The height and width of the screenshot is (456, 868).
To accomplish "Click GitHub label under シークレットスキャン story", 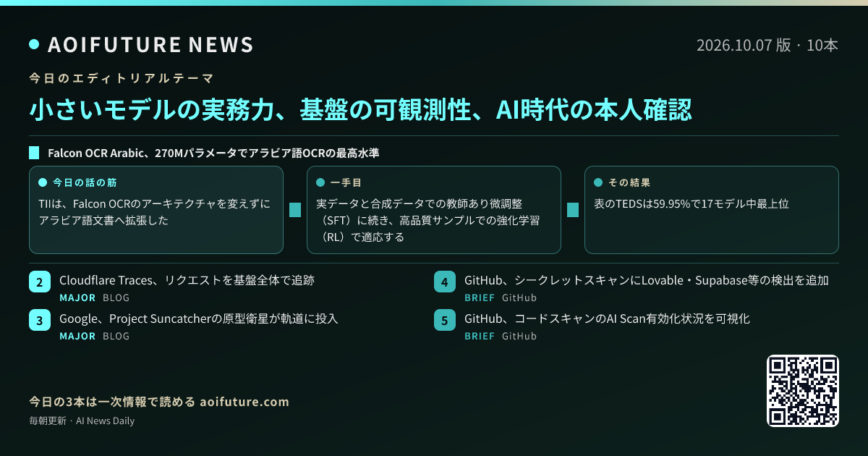I will point(519,297).
